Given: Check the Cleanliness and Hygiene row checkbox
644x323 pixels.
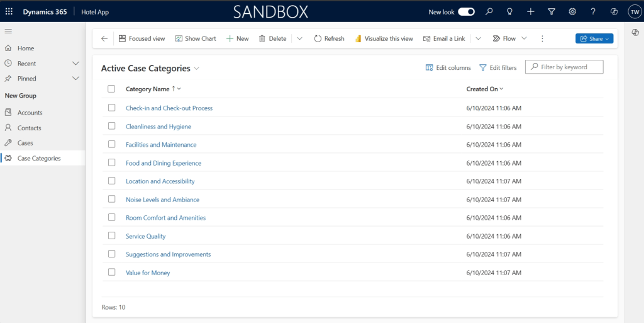Looking at the screenshot, I should tap(112, 126).
